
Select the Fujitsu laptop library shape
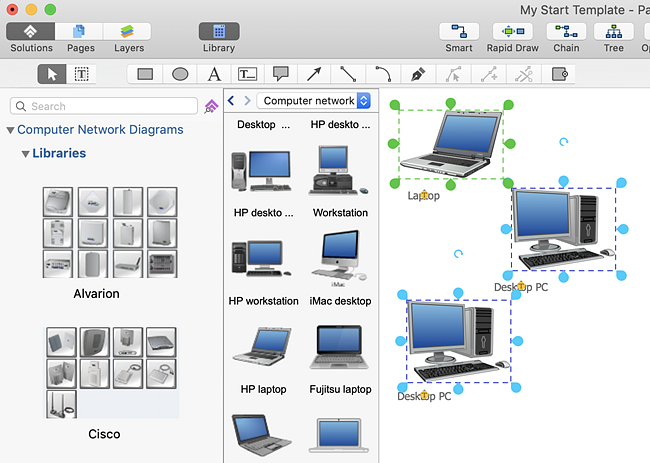[x=339, y=347]
